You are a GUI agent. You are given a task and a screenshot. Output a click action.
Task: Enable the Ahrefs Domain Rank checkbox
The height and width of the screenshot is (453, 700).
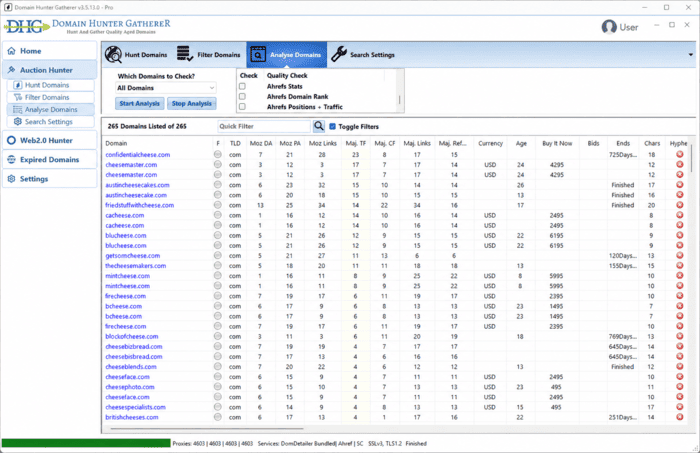coord(242,96)
